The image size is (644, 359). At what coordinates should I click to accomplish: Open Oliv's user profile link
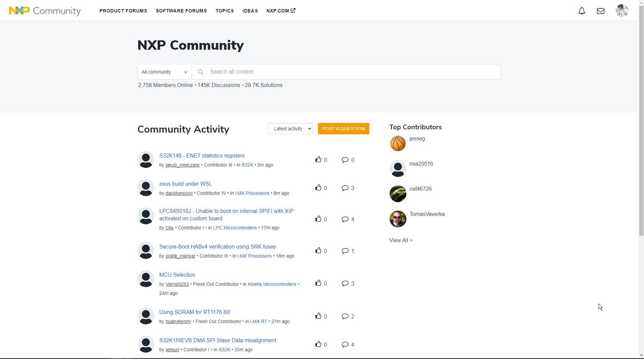(169, 228)
